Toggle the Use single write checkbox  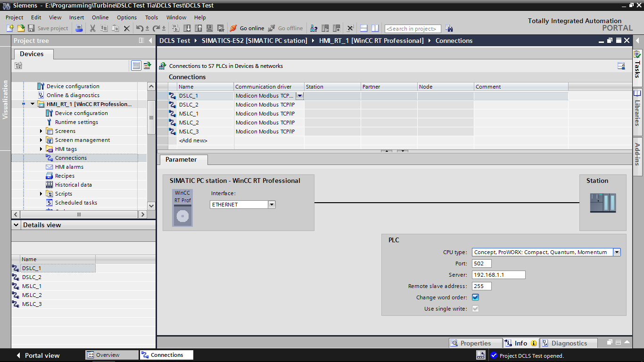475,309
